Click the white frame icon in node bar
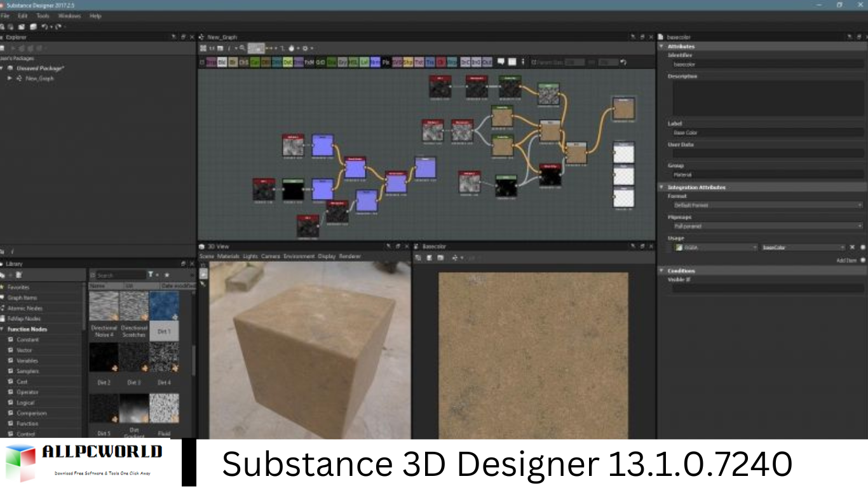 click(x=512, y=62)
